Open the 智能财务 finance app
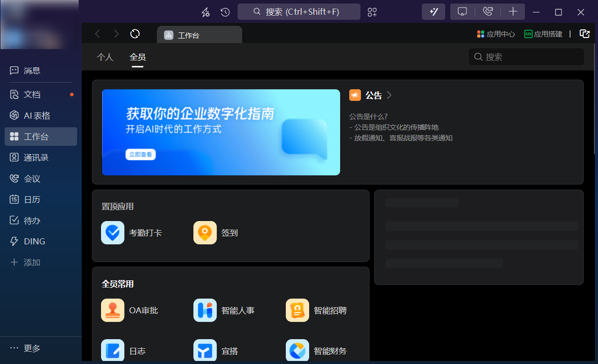This screenshot has width=598, height=364. (x=317, y=351)
